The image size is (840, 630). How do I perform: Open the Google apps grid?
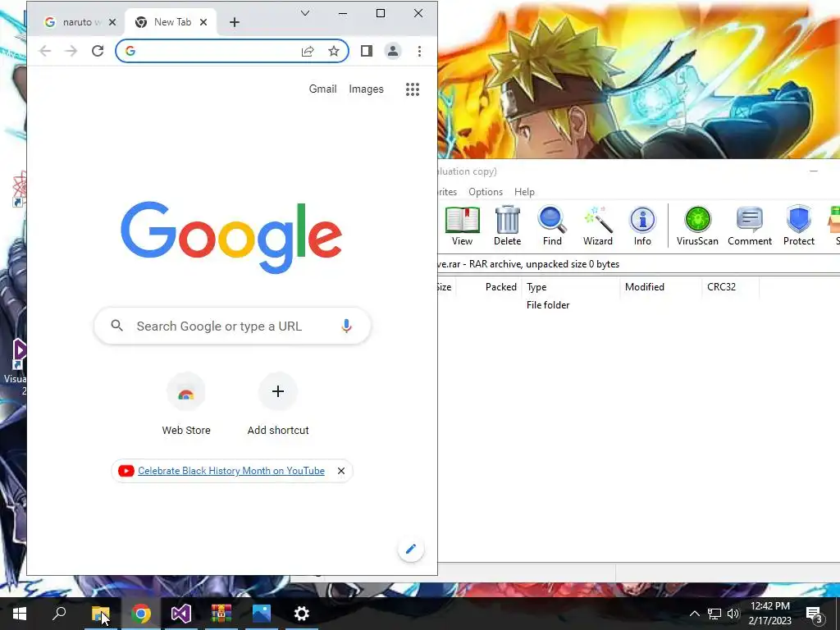tap(413, 89)
